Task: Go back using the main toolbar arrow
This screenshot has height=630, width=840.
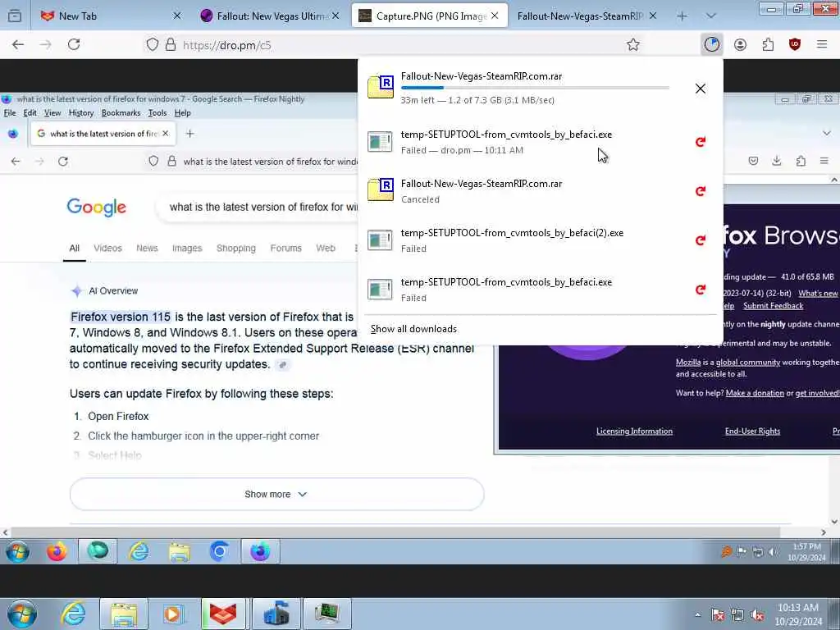Action: 18,44
